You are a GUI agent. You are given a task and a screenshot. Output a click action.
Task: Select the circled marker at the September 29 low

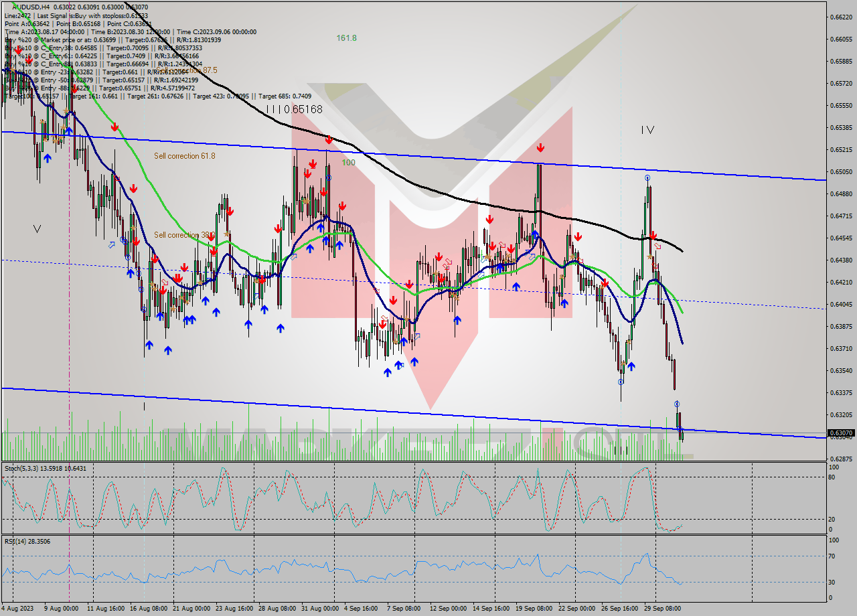676,404
